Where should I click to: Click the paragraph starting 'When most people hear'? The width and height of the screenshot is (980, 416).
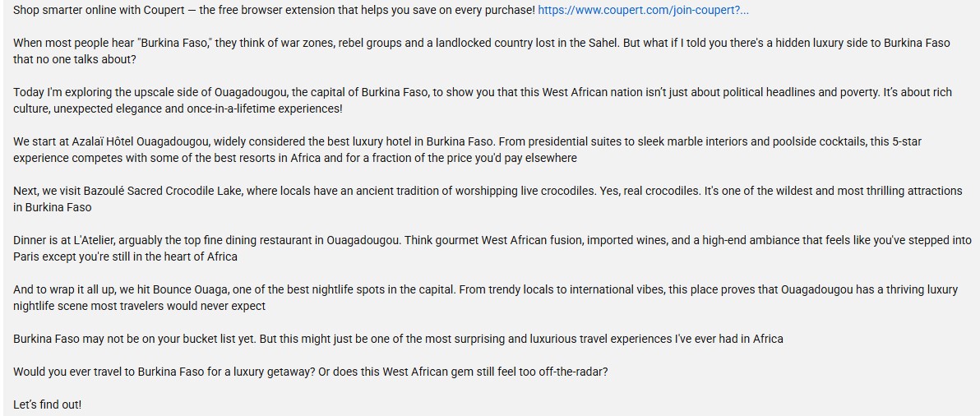pyautogui.click(x=481, y=51)
